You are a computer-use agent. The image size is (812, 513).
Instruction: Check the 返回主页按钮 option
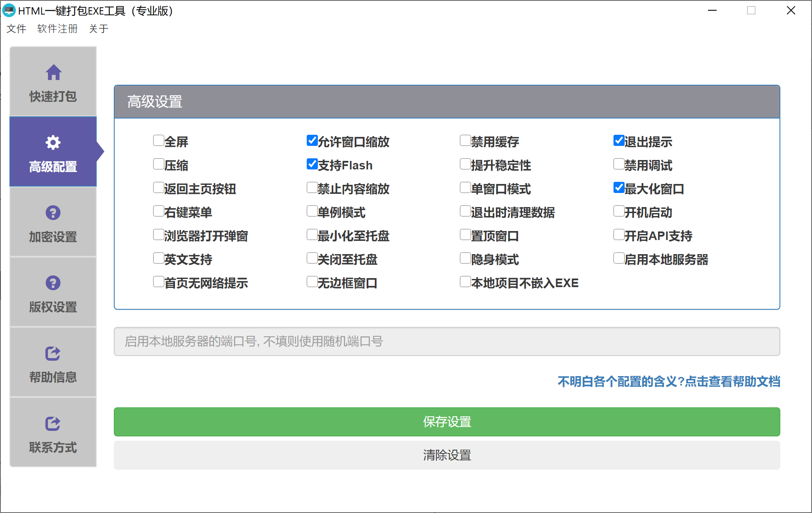(159, 187)
